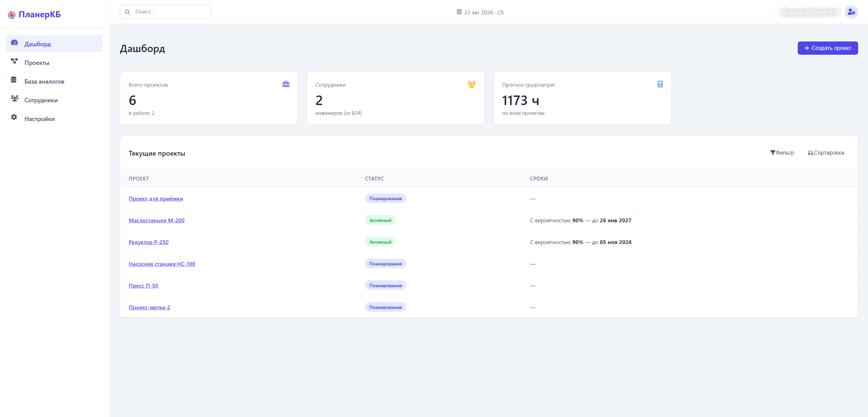Click Активный badge for Редуктор Р-250
Image resolution: width=868 pixels, height=417 pixels.
380,242
